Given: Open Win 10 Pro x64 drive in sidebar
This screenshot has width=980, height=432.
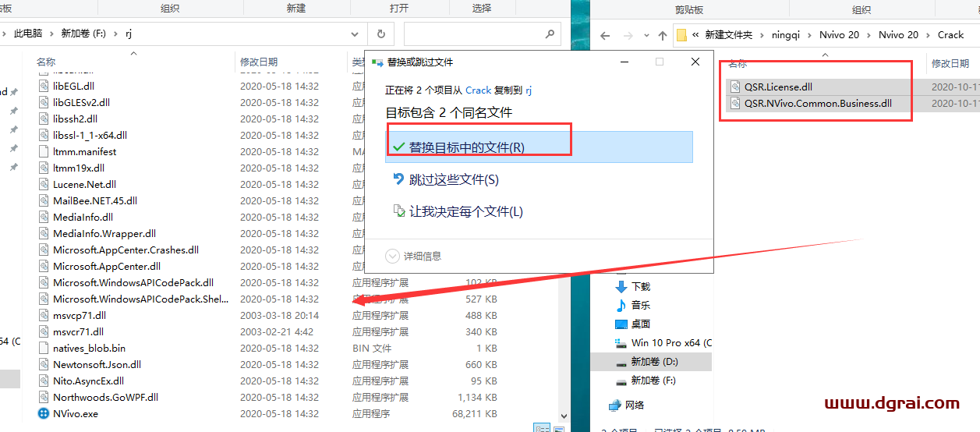Looking at the screenshot, I should (x=670, y=342).
